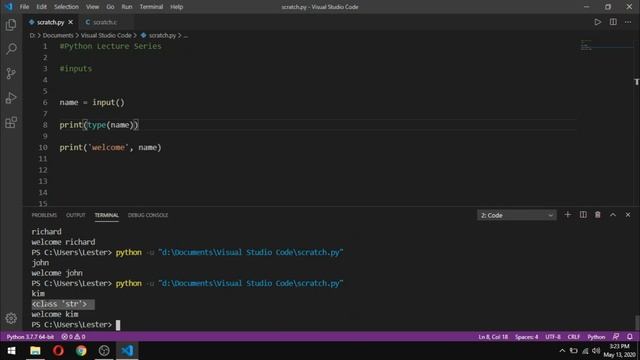The image size is (640, 360).
Task: Open the Terminal menu
Action: 151,7
